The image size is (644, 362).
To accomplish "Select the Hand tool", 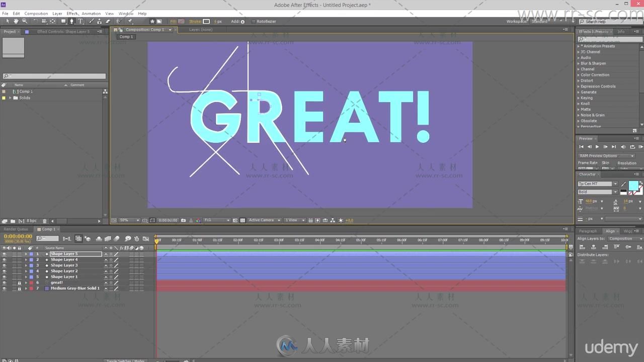I will point(16,21).
